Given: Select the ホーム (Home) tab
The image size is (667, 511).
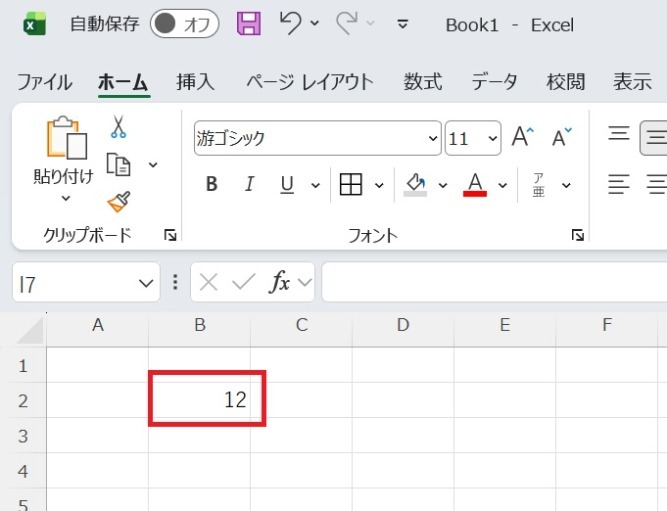Looking at the screenshot, I should (x=123, y=82).
